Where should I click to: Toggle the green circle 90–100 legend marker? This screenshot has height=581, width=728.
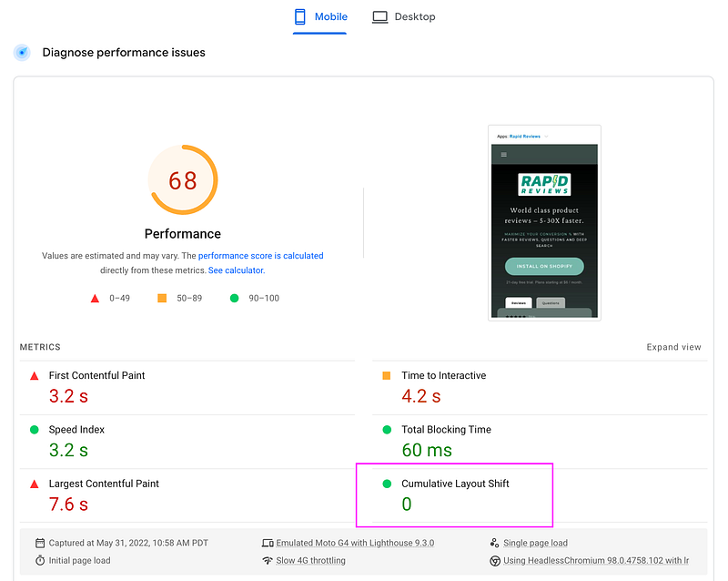coord(237,297)
